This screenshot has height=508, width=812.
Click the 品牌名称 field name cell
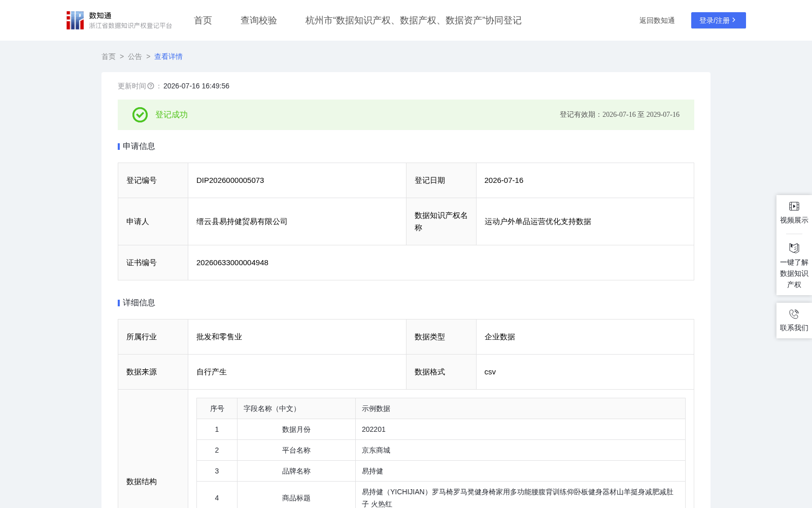pyautogui.click(x=296, y=471)
